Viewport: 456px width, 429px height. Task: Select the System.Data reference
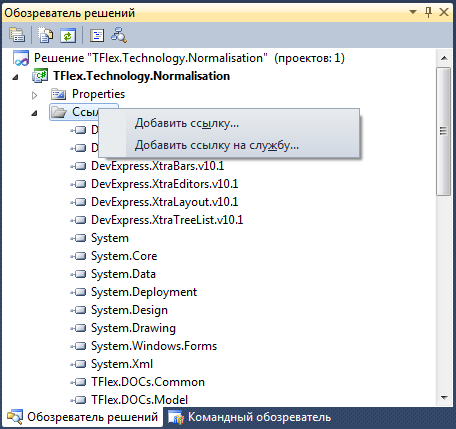(123, 274)
